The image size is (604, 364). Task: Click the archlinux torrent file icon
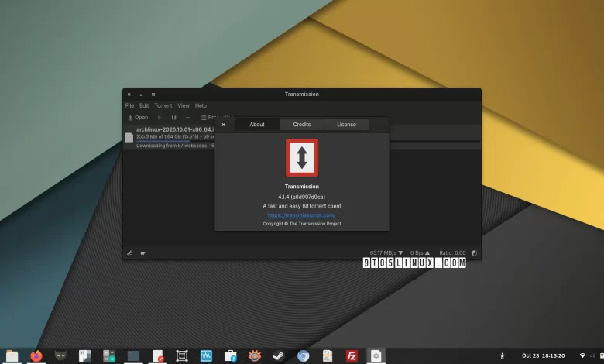pos(129,137)
